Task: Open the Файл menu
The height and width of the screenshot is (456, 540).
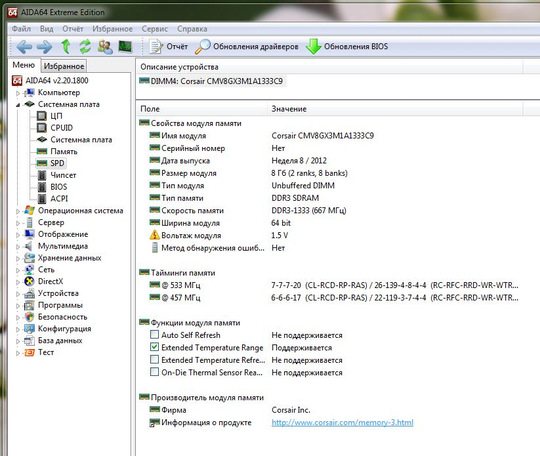Action: click(21, 29)
